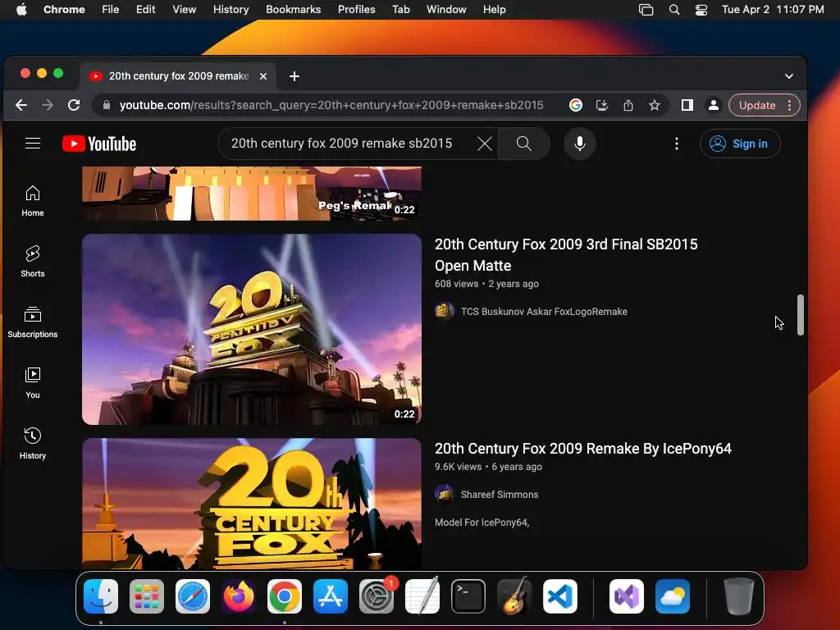Launch Safari from the Dock
The height and width of the screenshot is (630, 840).
pyautogui.click(x=193, y=596)
